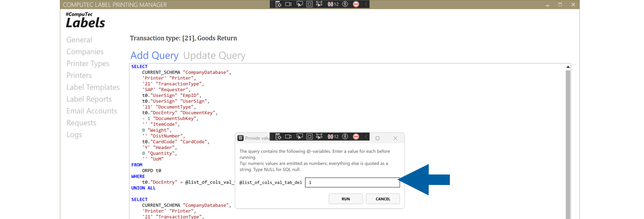This screenshot has height=219, width=644.
Task: Toggle track focused element in main title bar toolbar
Action: [x=319, y=4]
